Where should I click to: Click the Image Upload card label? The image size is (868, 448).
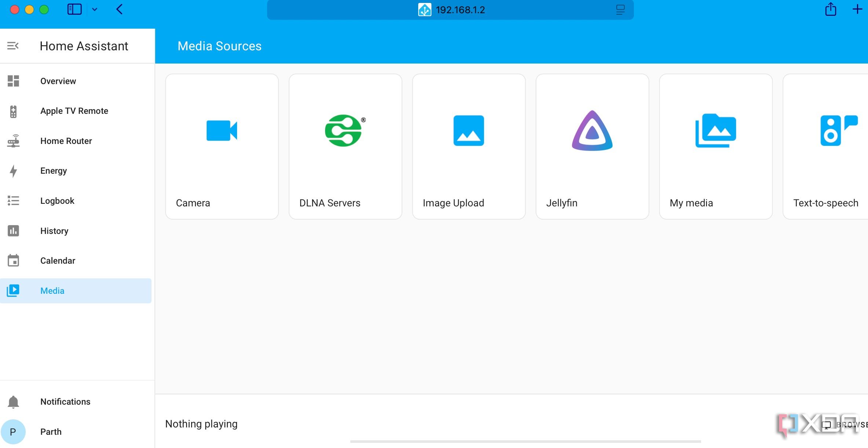pyautogui.click(x=453, y=203)
